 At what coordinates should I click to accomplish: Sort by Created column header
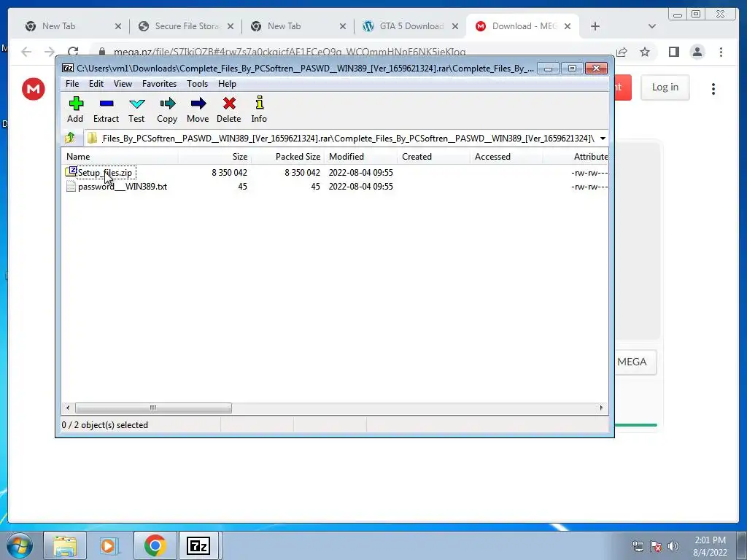coord(433,157)
